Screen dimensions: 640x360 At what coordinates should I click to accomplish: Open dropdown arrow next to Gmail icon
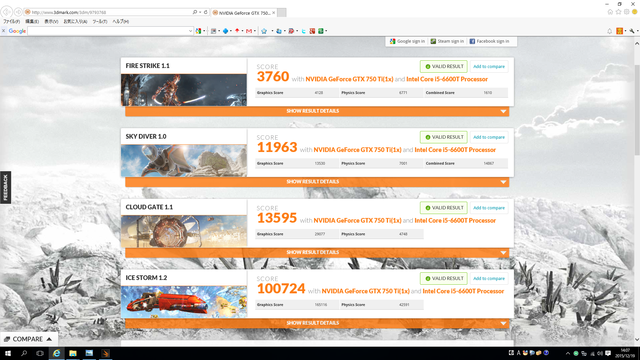click(255, 31)
